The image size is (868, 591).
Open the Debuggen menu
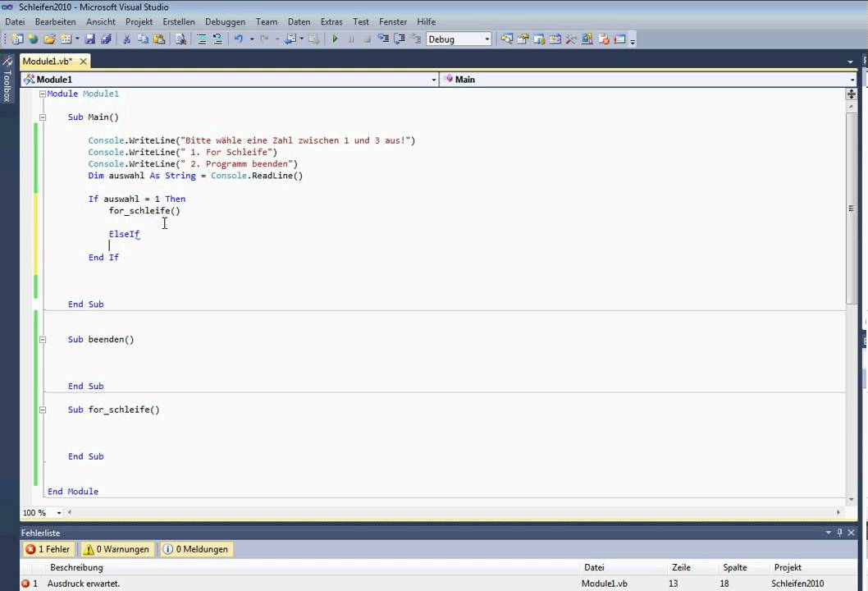coord(226,21)
